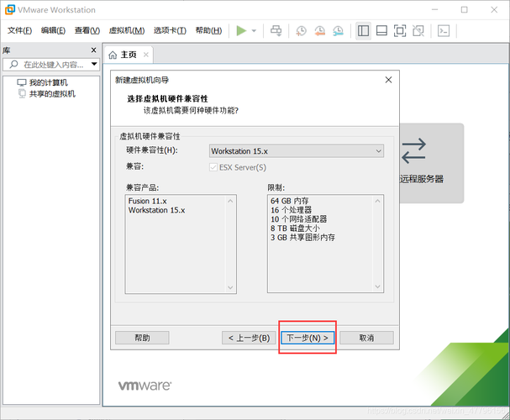Screen dimensions: 510x420
Task: Open the 帮助(H) menu
Action: tap(208, 30)
